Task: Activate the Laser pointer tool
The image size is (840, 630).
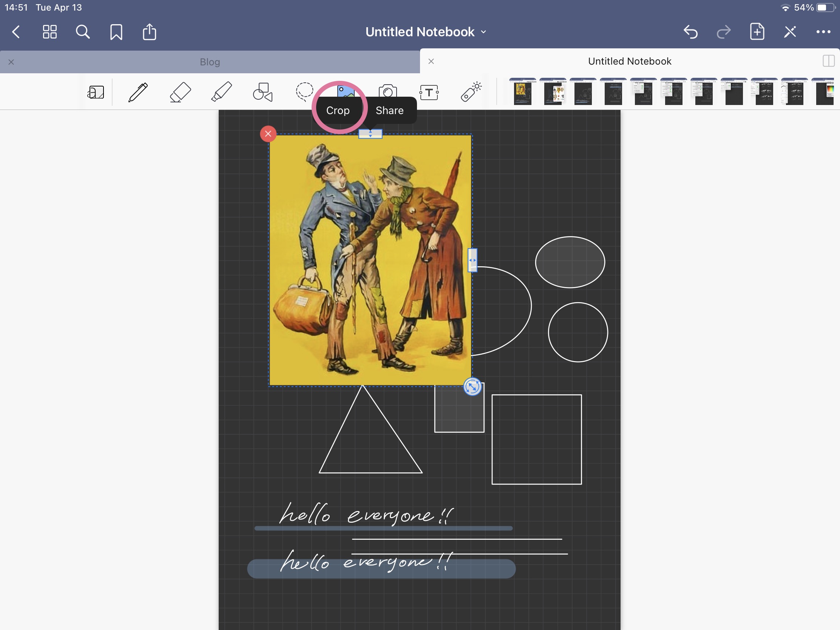Action: (x=471, y=92)
